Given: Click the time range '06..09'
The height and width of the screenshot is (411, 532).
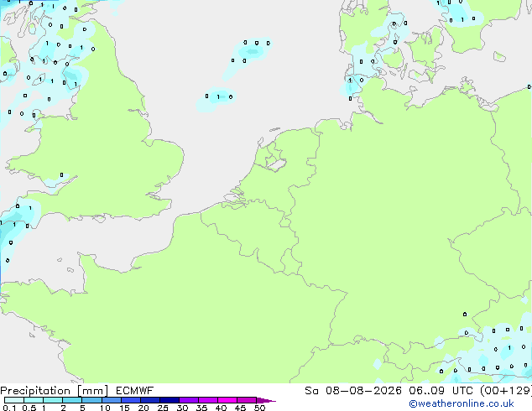Looking at the screenshot, I should pos(426,391).
